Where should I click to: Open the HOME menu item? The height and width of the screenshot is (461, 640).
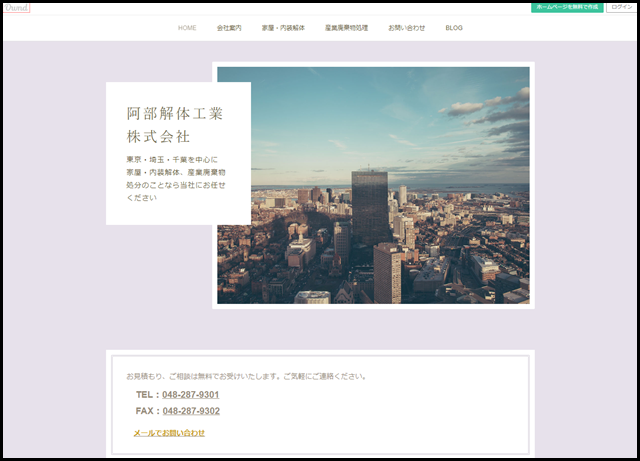click(187, 28)
